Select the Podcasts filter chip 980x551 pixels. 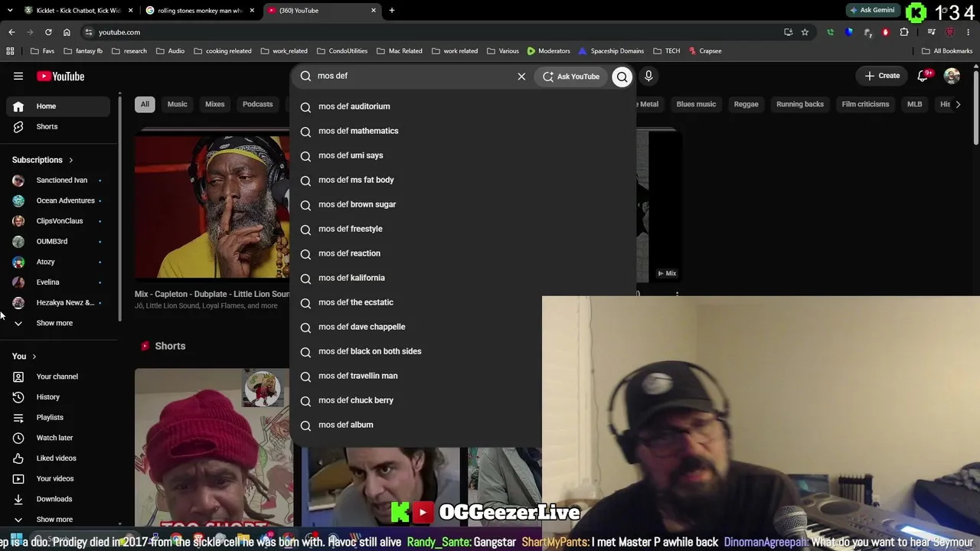257,104
